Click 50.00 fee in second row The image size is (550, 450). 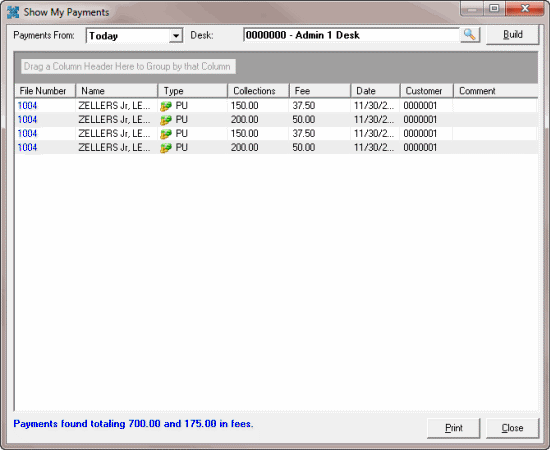pos(304,120)
